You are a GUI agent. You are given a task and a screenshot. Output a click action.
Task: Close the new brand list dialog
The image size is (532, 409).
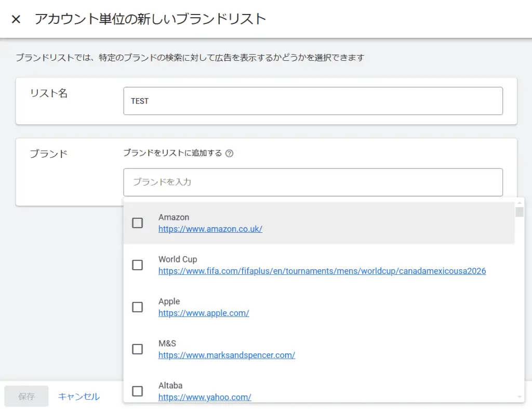[16, 20]
